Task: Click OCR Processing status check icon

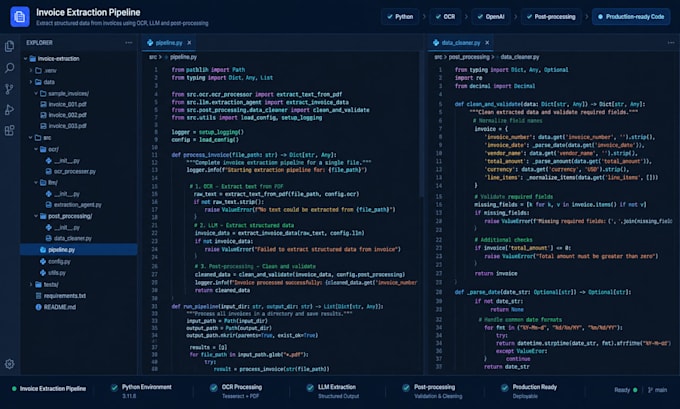Action: (213, 388)
